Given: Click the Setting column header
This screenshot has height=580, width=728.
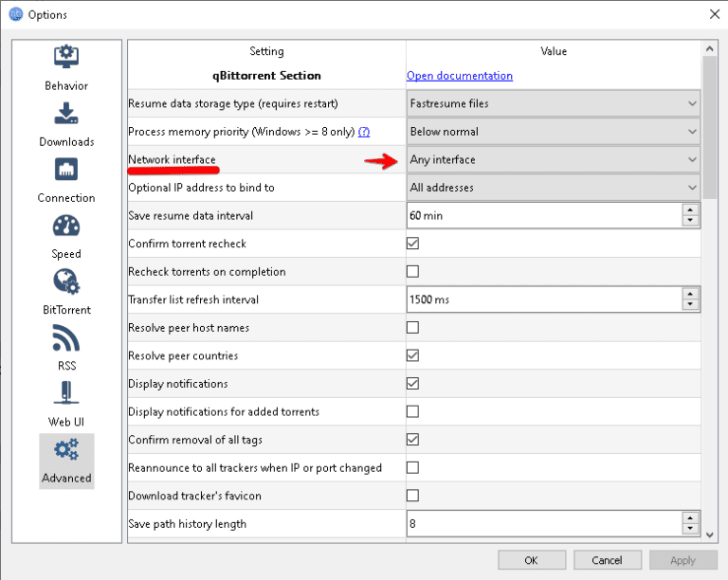Looking at the screenshot, I should pyautogui.click(x=266, y=51).
